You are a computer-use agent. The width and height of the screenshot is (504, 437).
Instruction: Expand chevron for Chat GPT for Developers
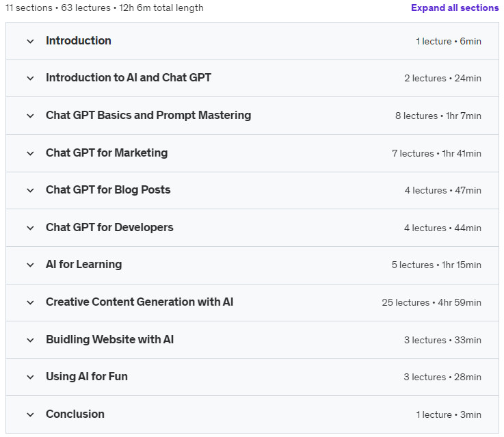(x=30, y=228)
